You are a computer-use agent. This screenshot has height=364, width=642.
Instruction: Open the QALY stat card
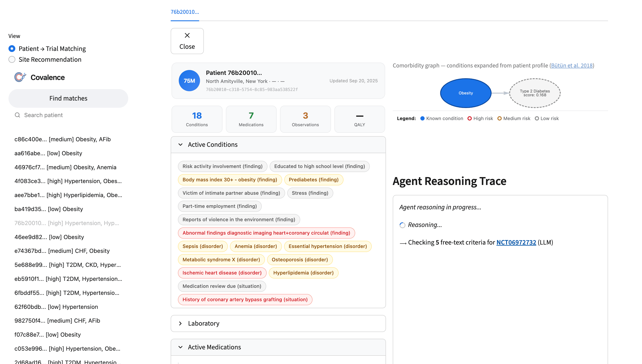click(x=359, y=119)
